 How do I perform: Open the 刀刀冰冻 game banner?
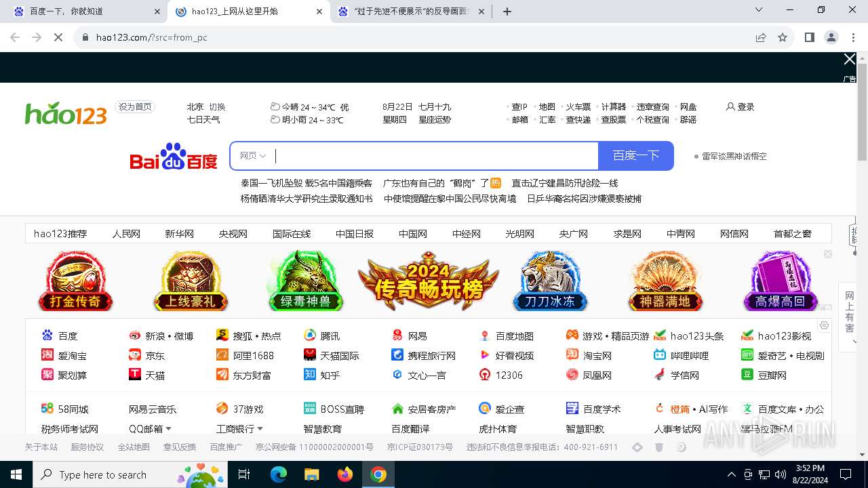[549, 281]
